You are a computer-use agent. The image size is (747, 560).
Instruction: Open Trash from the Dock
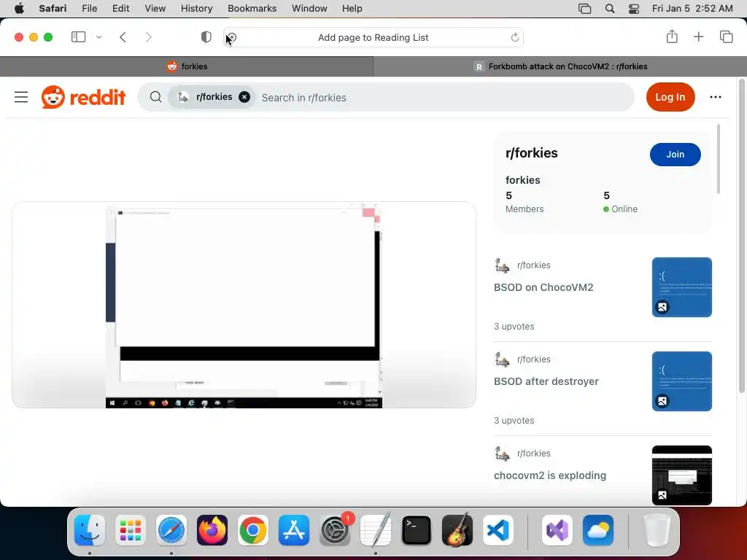coord(657,530)
